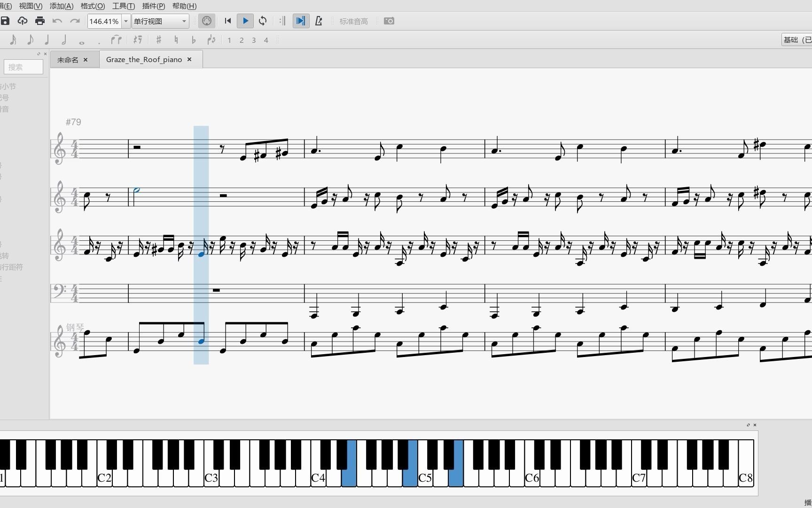Upload score online via cloud icon

22,21
